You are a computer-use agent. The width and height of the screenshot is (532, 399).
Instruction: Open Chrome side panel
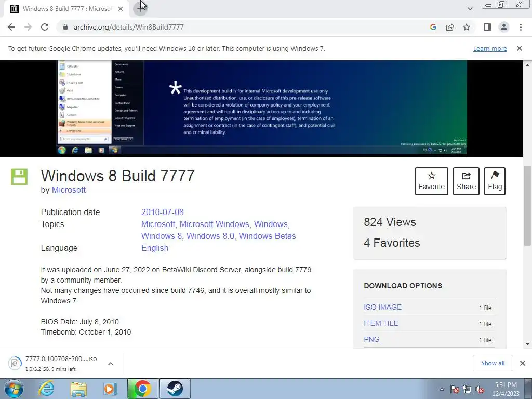click(x=487, y=27)
